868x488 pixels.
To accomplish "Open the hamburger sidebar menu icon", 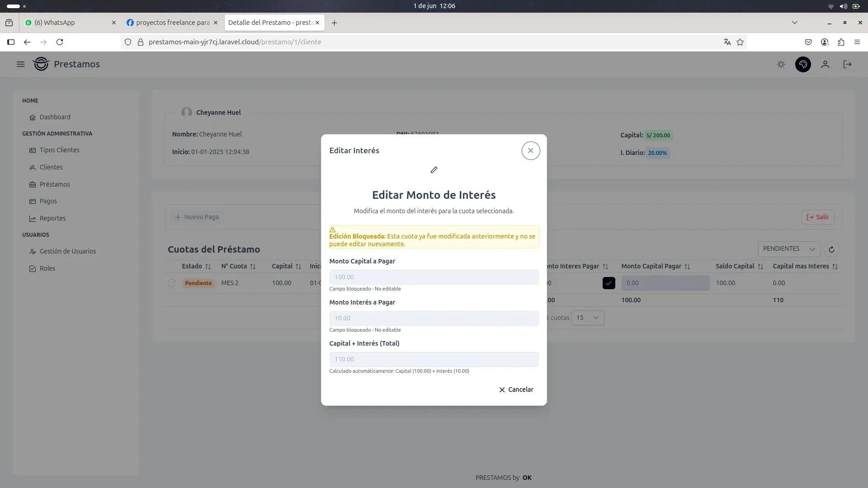I will click(20, 64).
